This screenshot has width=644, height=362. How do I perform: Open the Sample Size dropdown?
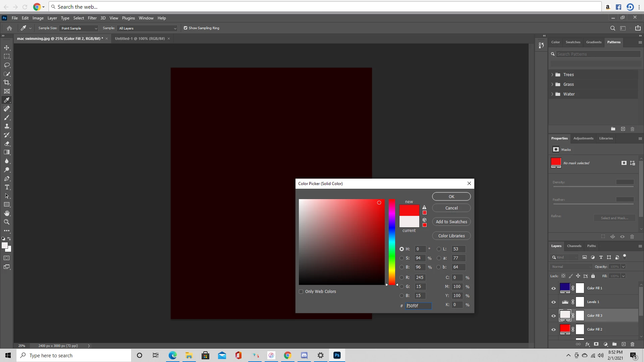[x=79, y=28]
